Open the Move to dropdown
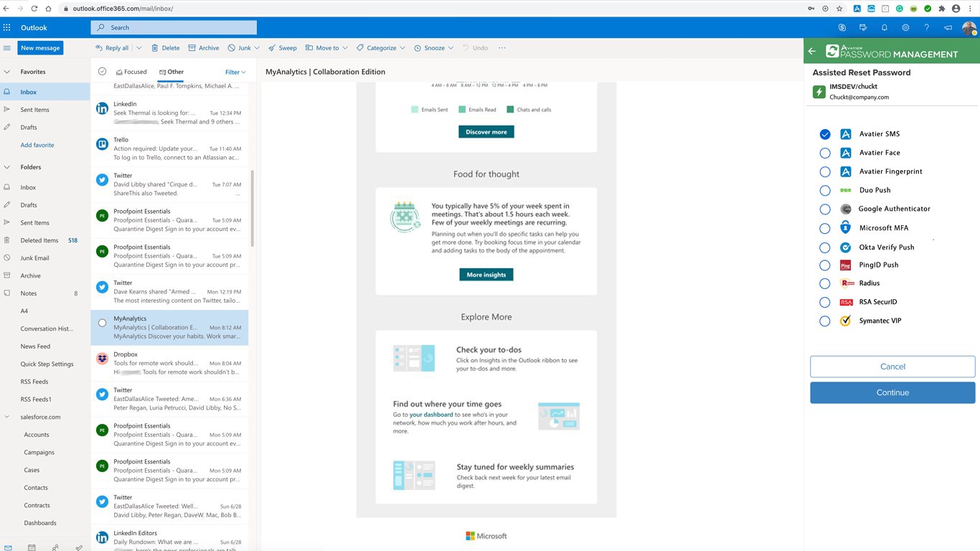Viewport: 980px width, 551px height. (345, 48)
